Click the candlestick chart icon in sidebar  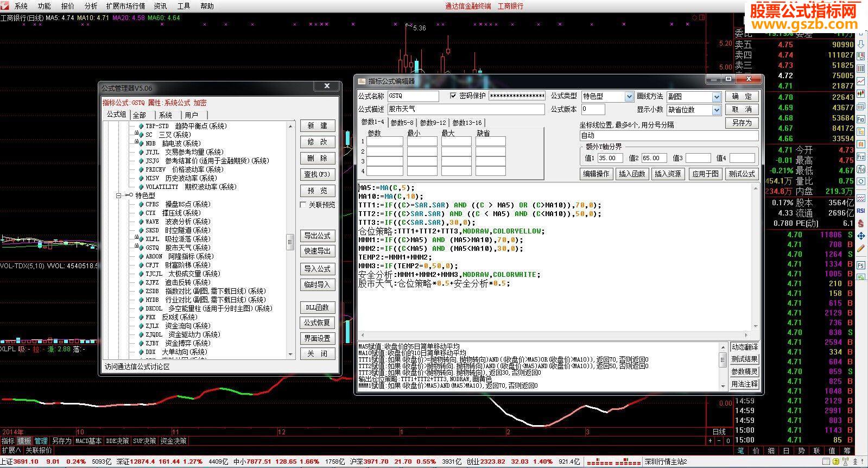point(861,94)
